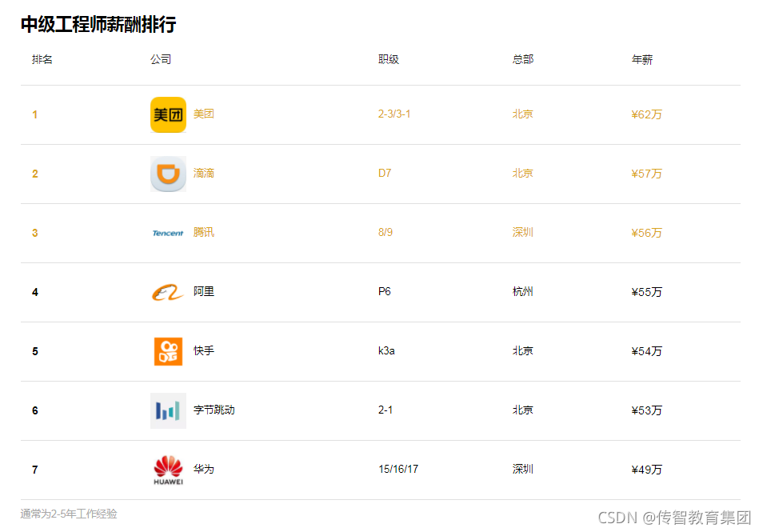
Task: Click the Kuaishou (快手) logo icon
Action: [168, 350]
